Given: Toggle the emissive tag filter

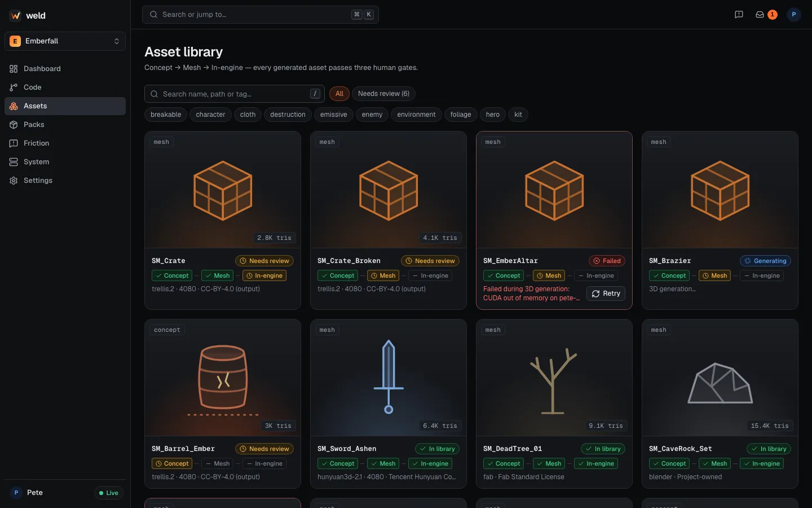Looking at the screenshot, I should tap(334, 115).
